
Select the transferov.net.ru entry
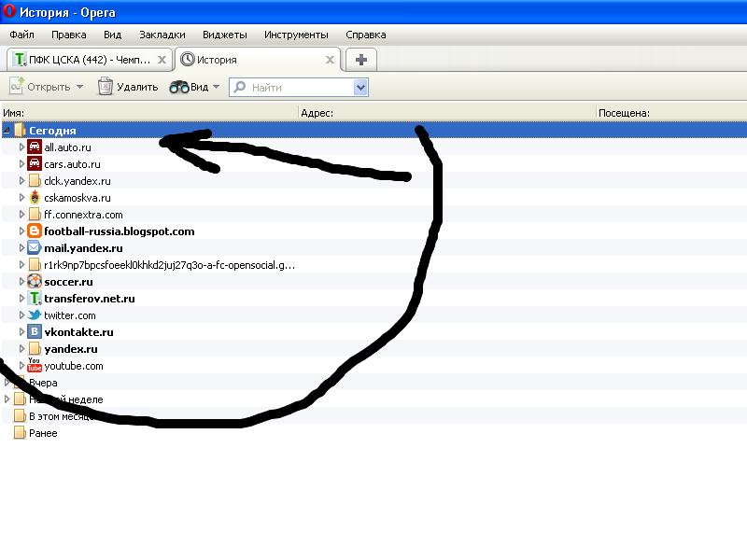90,299
